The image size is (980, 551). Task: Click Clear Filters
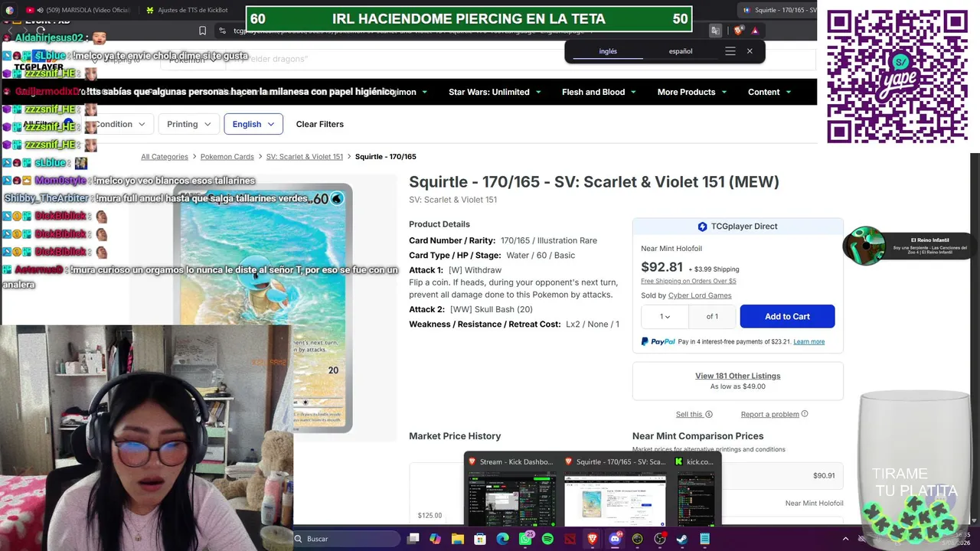[x=320, y=124]
